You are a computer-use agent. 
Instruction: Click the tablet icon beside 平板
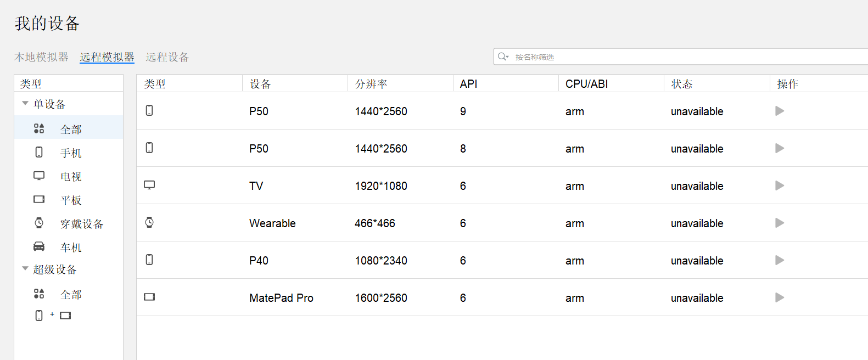point(39,199)
